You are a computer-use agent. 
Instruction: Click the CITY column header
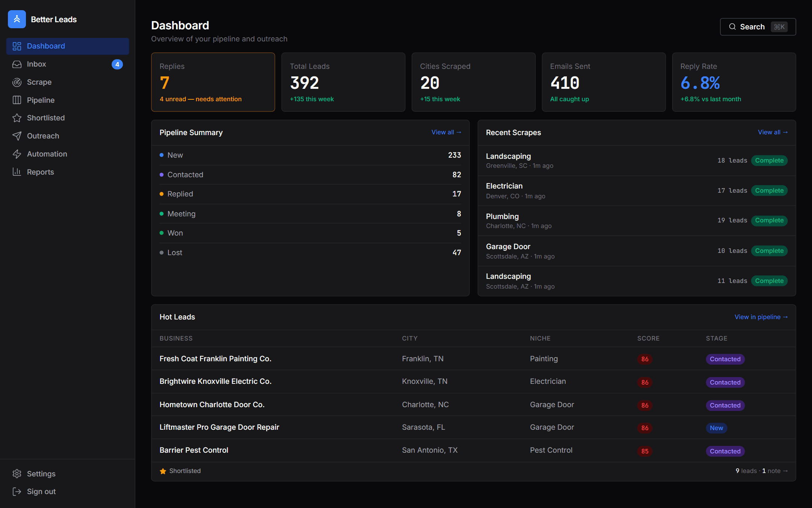pyautogui.click(x=410, y=338)
